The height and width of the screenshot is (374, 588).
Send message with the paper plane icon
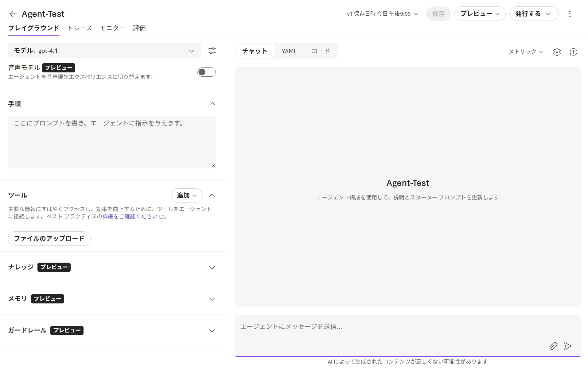[568, 346]
